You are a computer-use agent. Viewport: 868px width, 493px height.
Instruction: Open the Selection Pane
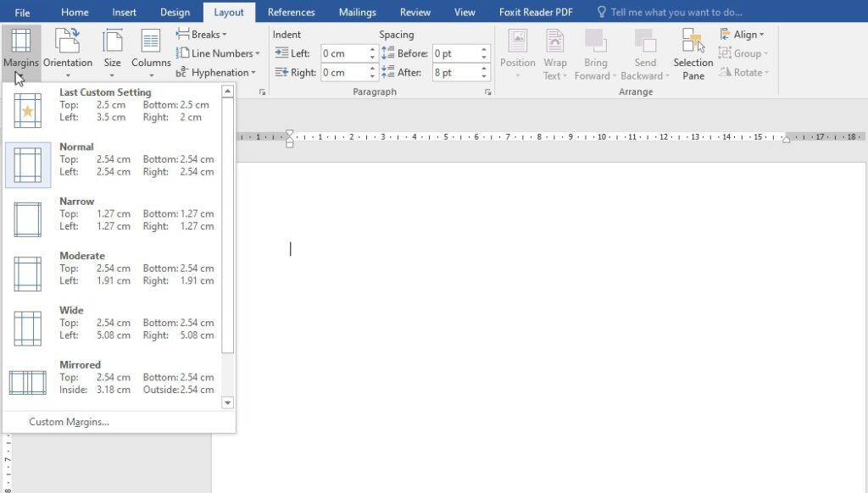point(693,53)
